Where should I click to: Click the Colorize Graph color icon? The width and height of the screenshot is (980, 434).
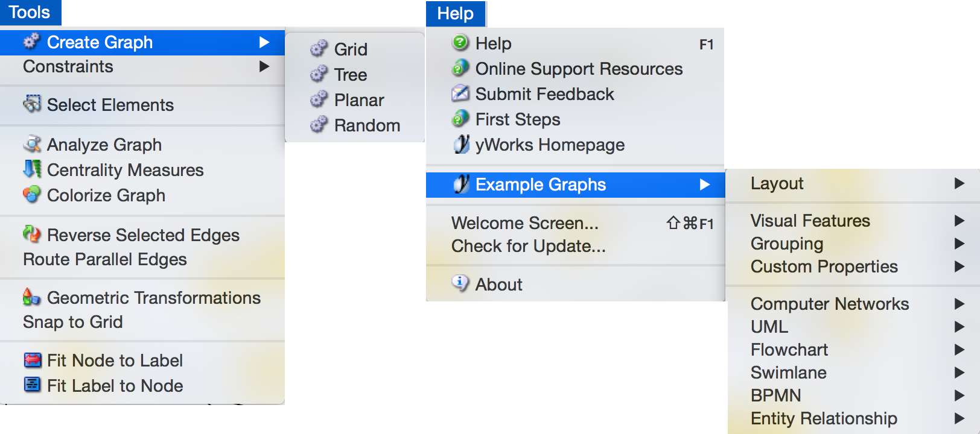(32, 195)
